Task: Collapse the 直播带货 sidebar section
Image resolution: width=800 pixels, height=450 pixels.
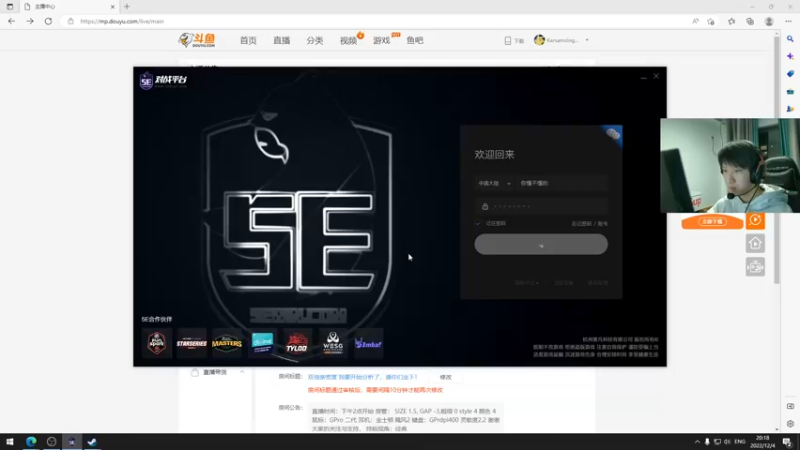Action: [242, 372]
